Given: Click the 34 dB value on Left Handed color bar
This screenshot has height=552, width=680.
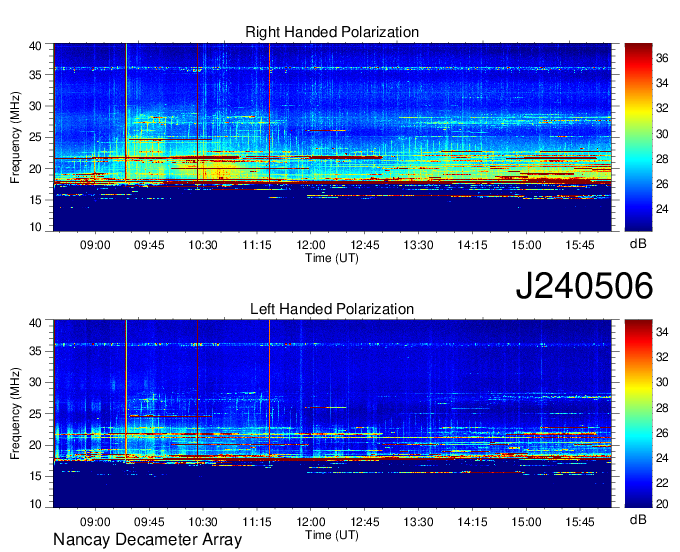Looking at the screenshot, I should pos(662,332).
